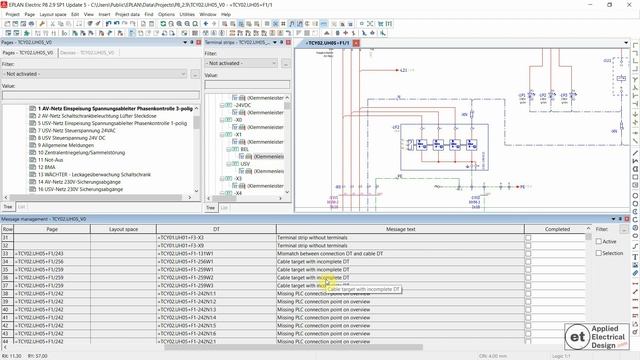This screenshot has width=640, height=360.
Task: Click the blue back-arrow navigation icon
Action: click(206, 24)
